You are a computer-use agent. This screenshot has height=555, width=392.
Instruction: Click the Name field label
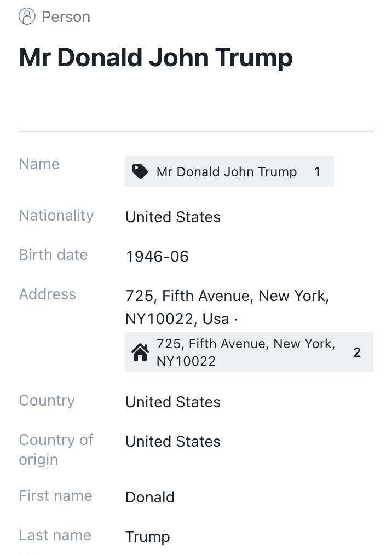[x=39, y=164]
